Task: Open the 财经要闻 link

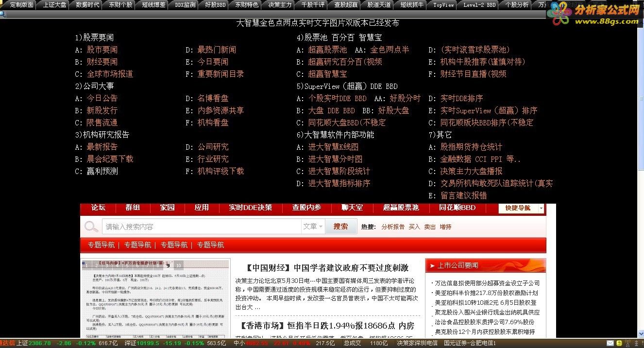Action: coord(102,62)
